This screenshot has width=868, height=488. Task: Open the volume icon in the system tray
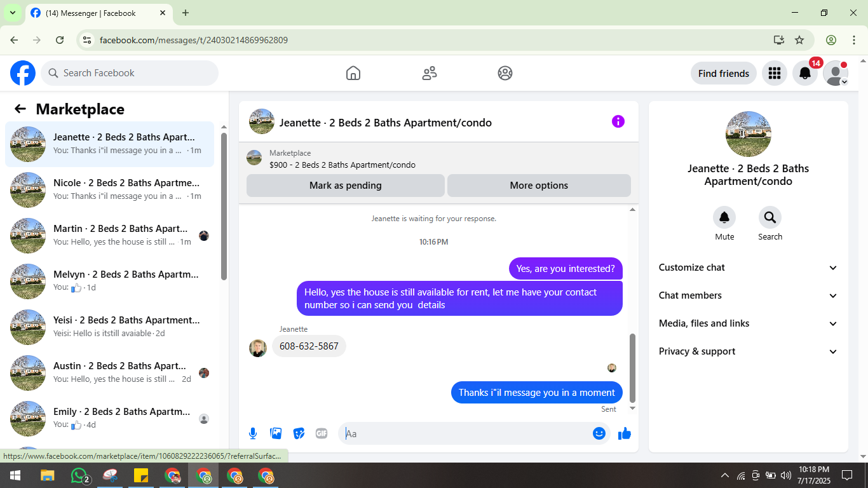[x=786, y=475]
